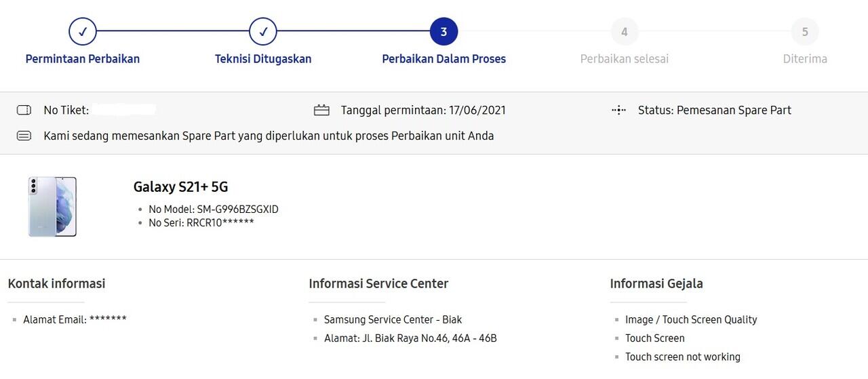Click the ticket icon beside No Tiket
This screenshot has height=379, width=868.
(24, 110)
